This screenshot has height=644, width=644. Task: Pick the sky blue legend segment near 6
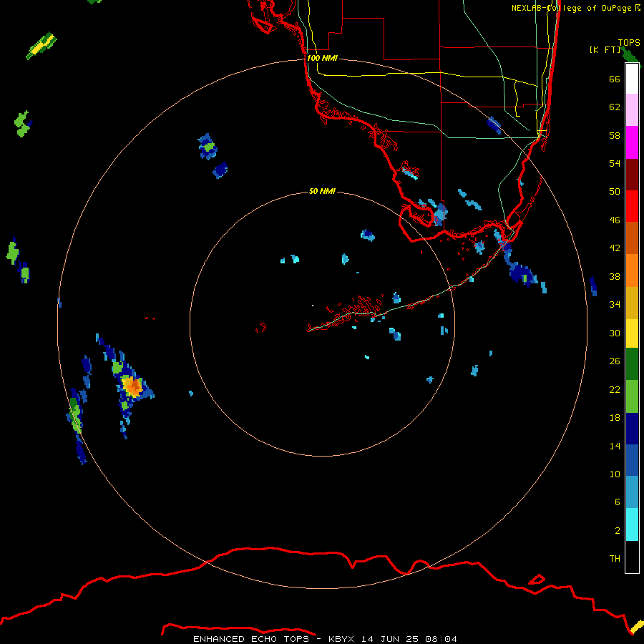[x=632, y=492]
